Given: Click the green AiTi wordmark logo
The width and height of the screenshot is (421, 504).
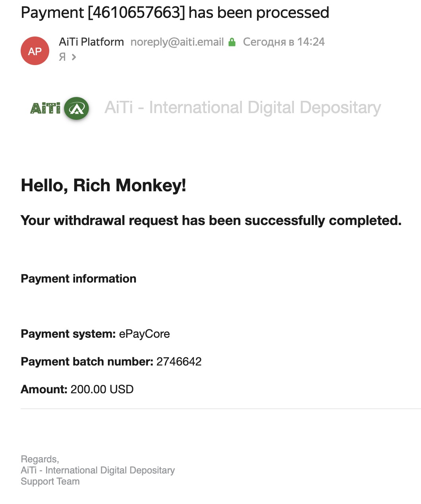Looking at the screenshot, I should click(x=45, y=108).
